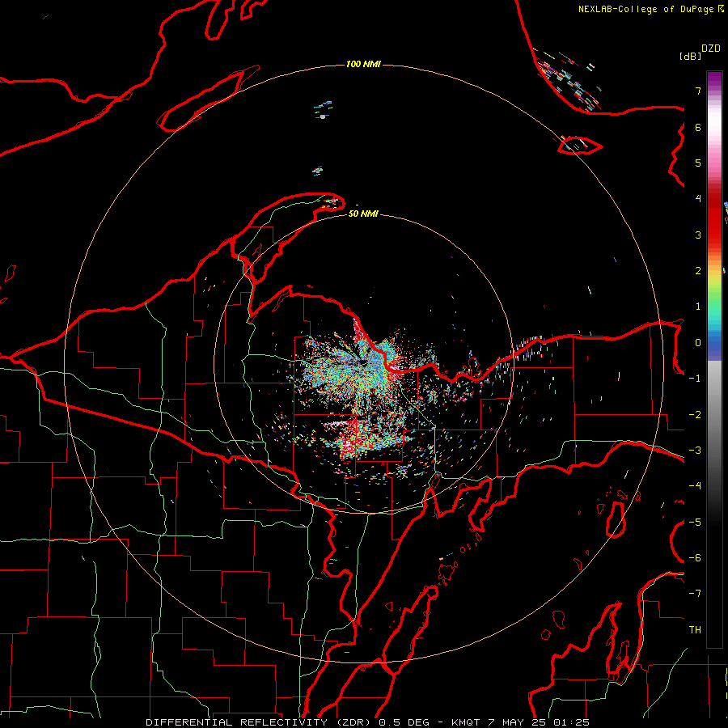Image resolution: width=728 pixels, height=728 pixels.
Task: Click the positive 7 value on the scale
Action: 698,91
